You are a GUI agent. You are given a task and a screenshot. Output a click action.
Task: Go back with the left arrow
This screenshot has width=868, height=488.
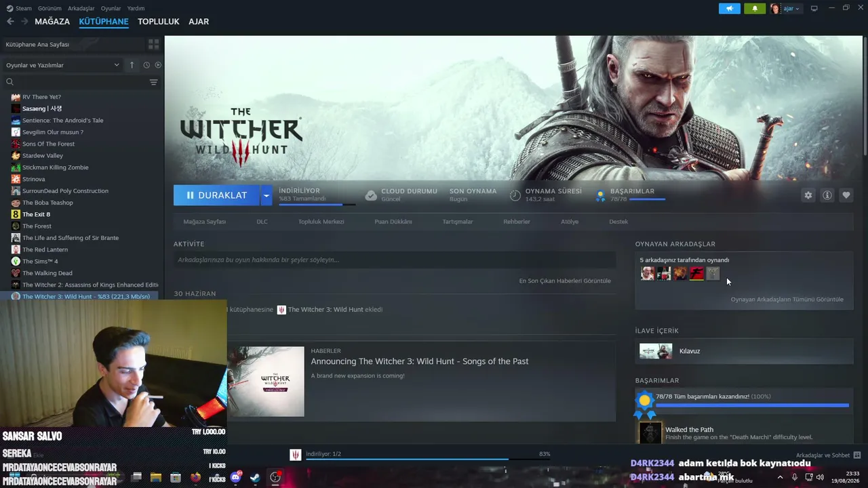tap(10, 22)
